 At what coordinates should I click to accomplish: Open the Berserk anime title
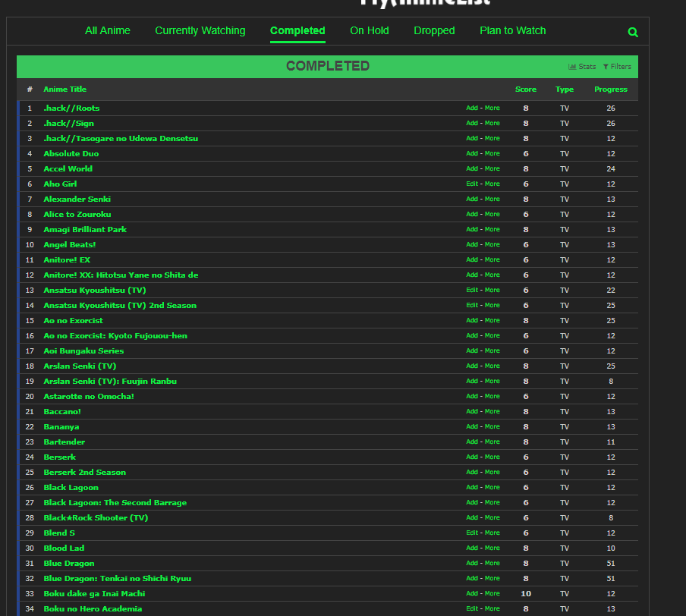tap(59, 457)
